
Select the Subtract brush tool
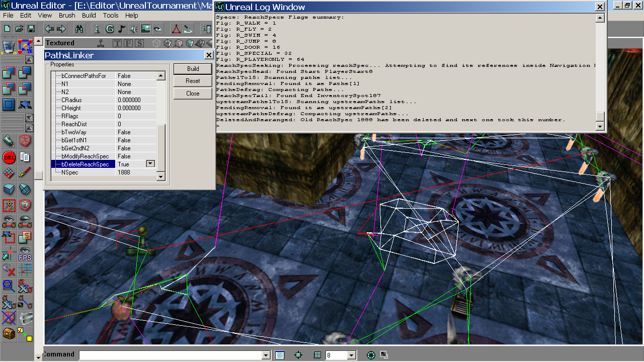point(25,73)
